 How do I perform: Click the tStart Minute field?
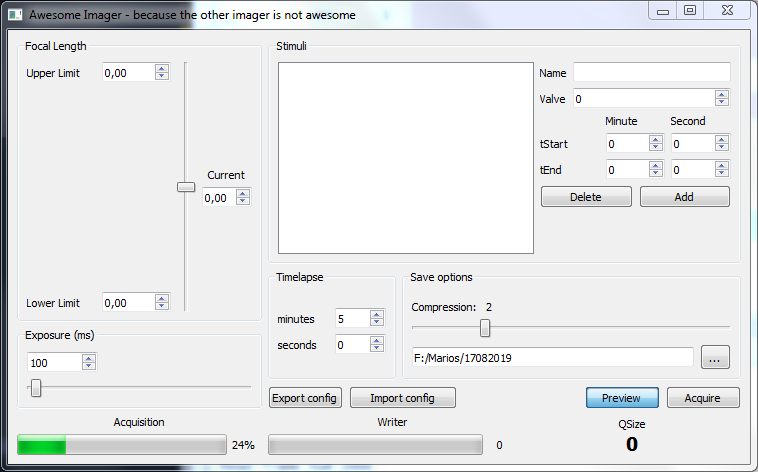(x=627, y=144)
